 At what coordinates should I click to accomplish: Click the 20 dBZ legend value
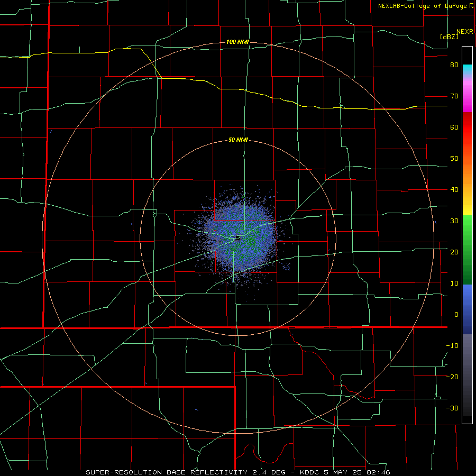(454, 252)
